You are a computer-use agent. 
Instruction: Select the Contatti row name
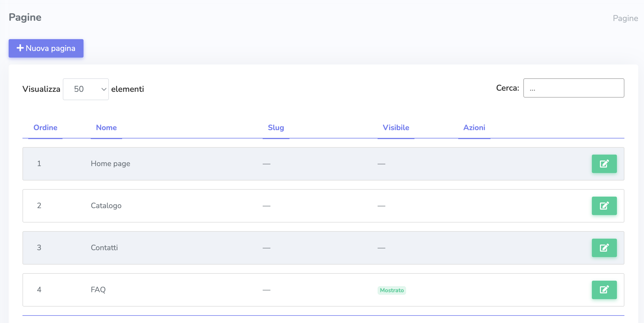(104, 248)
